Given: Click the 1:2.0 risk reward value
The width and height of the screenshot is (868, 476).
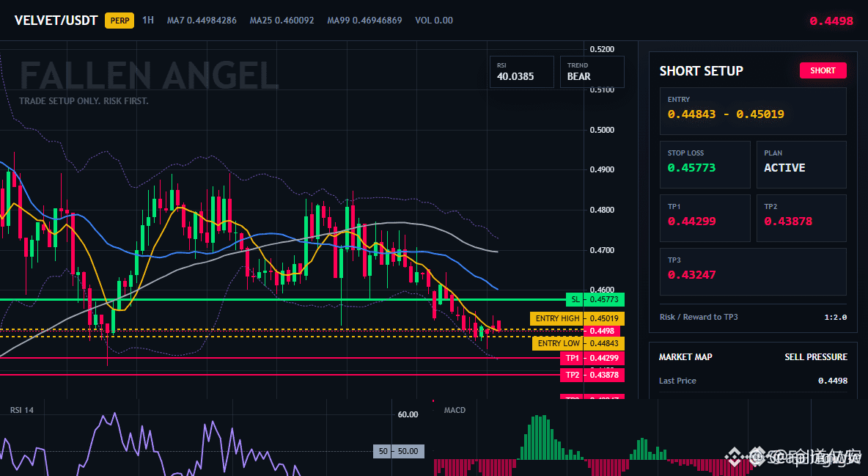Looking at the screenshot, I should 835,318.
